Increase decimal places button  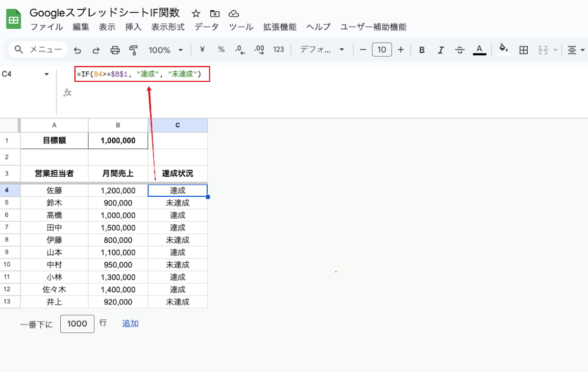pos(259,49)
